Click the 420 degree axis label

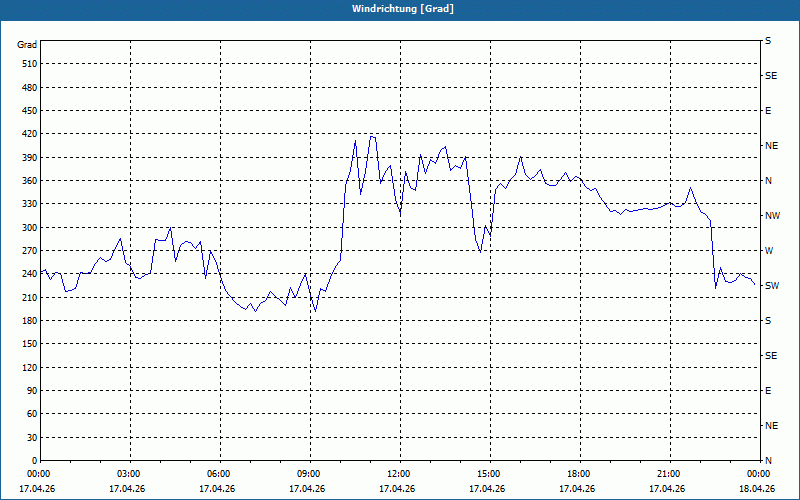(30, 134)
